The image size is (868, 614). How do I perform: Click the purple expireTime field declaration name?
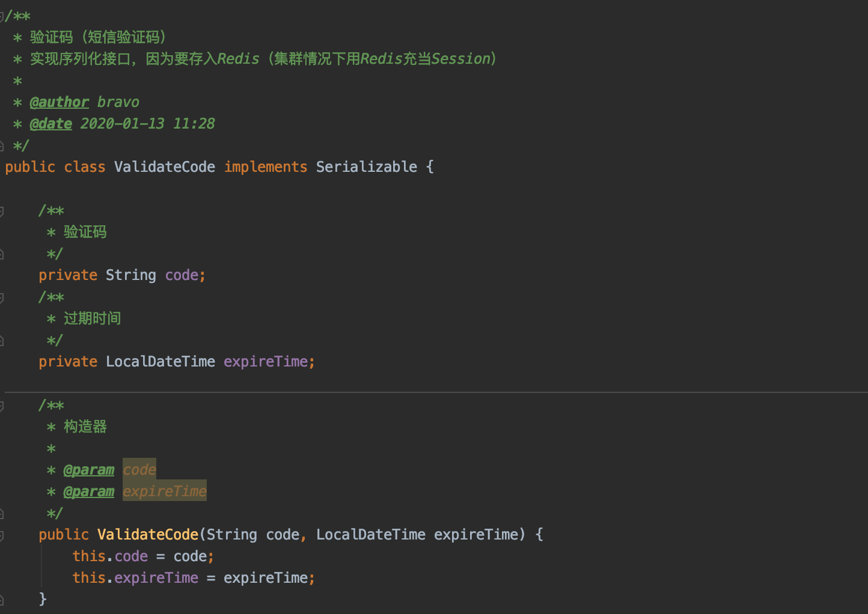(x=266, y=362)
